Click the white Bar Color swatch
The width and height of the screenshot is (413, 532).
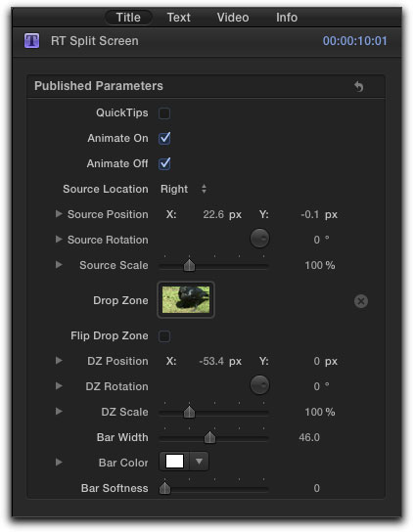click(174, 461)
